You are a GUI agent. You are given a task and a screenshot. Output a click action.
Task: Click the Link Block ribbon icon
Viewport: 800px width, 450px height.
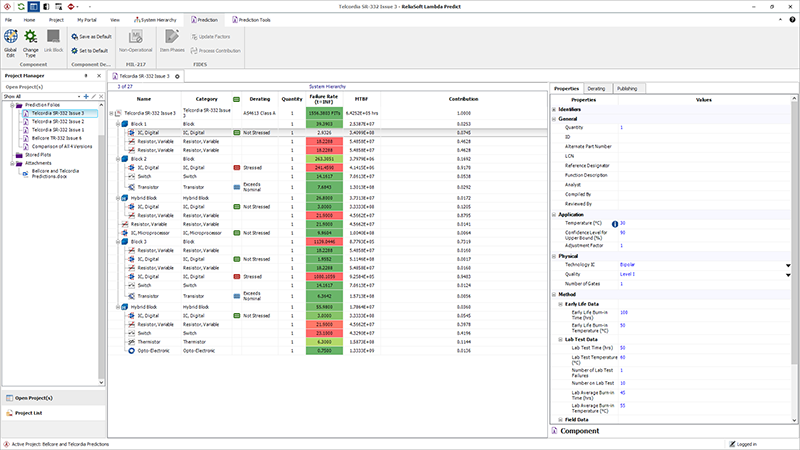pos(53,37)
